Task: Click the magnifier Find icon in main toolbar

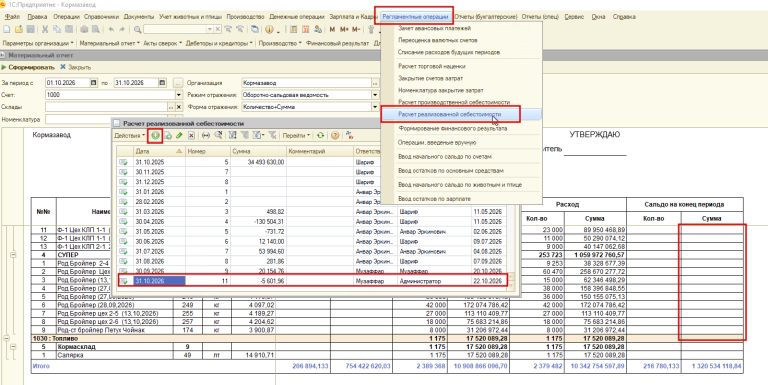Action: [x=138, y=29]
